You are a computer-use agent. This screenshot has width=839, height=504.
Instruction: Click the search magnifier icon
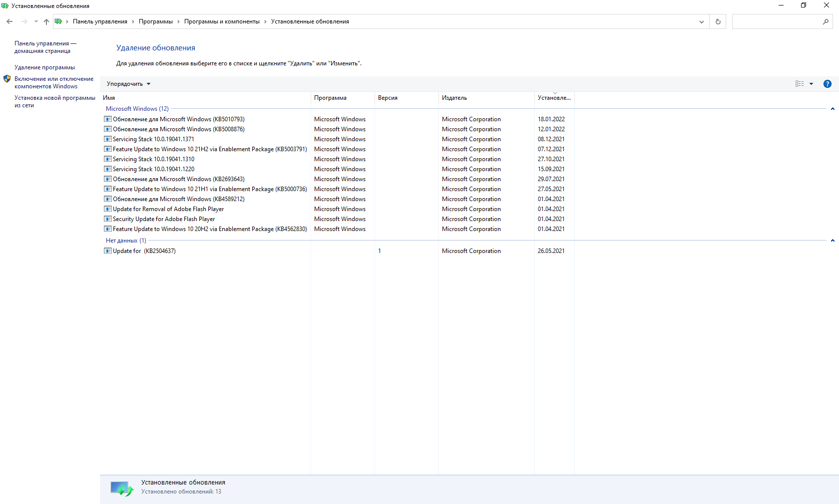point(826,21)
